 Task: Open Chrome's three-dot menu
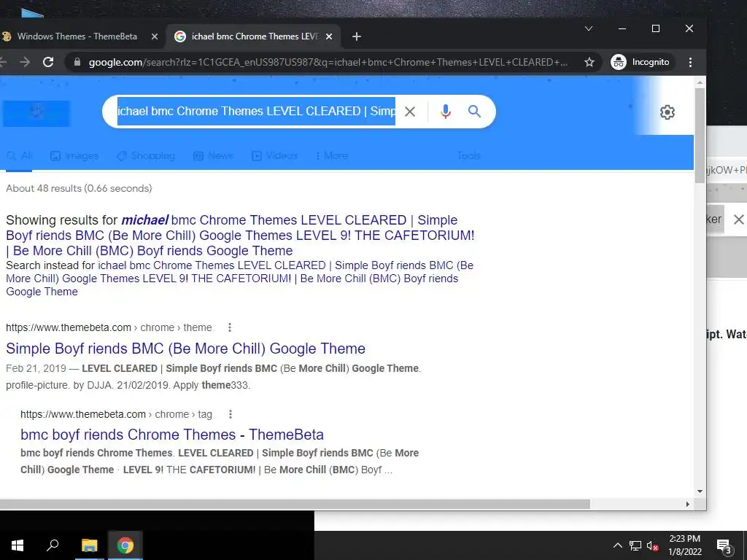690,62
